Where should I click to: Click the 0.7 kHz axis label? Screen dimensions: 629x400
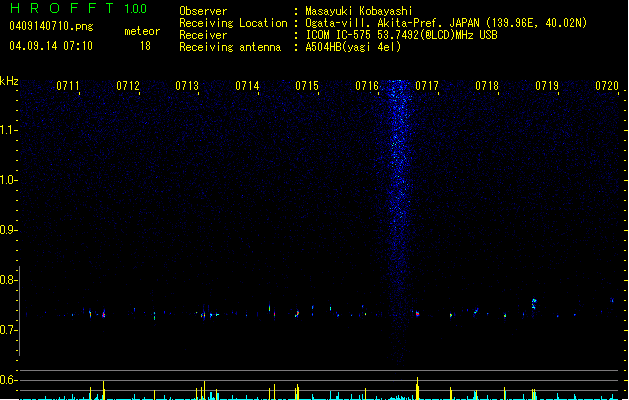point(8,330)
